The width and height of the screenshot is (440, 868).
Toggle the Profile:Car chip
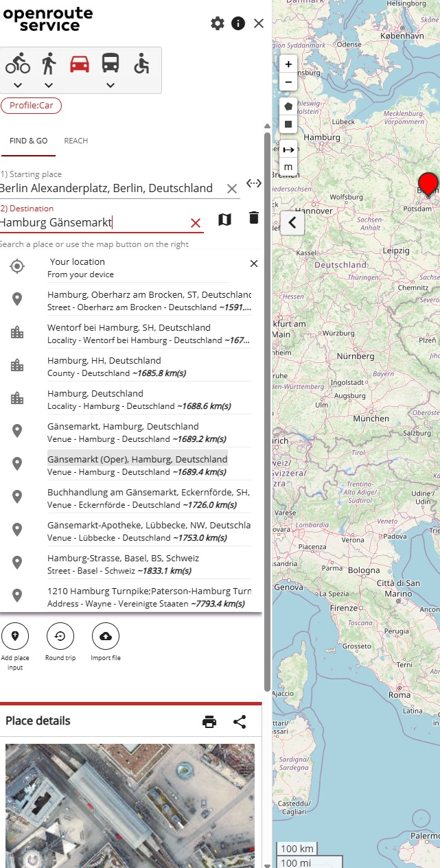coord(31,106)
